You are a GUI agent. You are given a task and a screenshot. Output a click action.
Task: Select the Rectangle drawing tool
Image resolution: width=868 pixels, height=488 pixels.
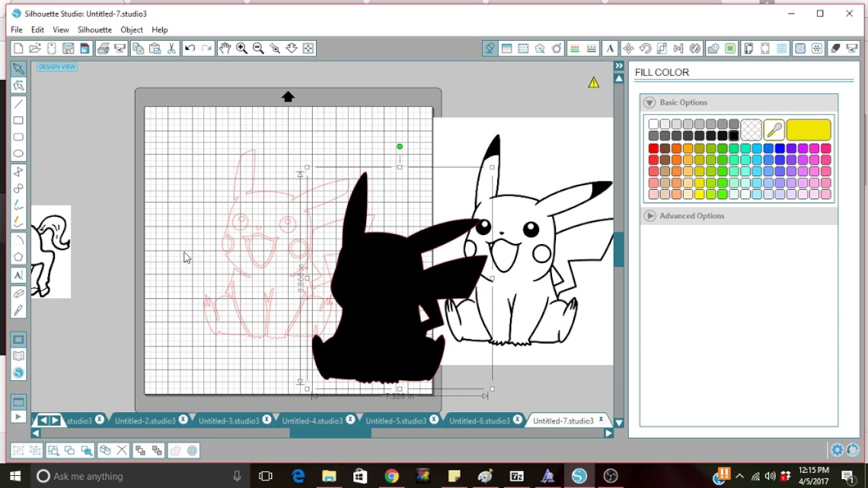pos(18,121)
